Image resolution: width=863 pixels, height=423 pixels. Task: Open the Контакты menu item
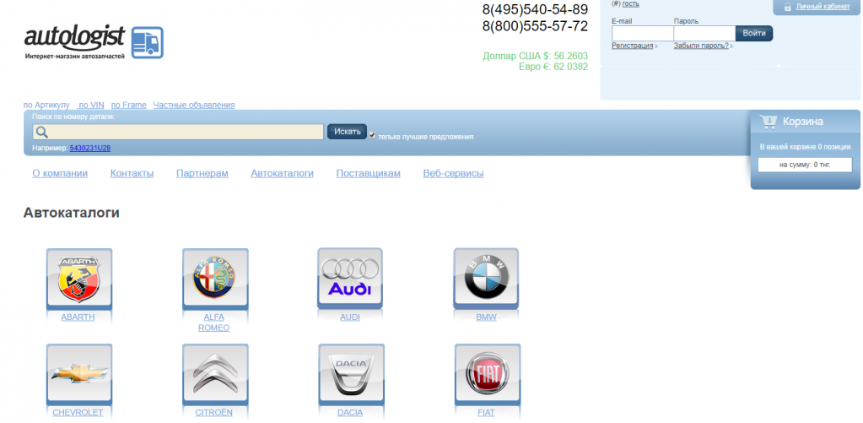pos(132,173)
